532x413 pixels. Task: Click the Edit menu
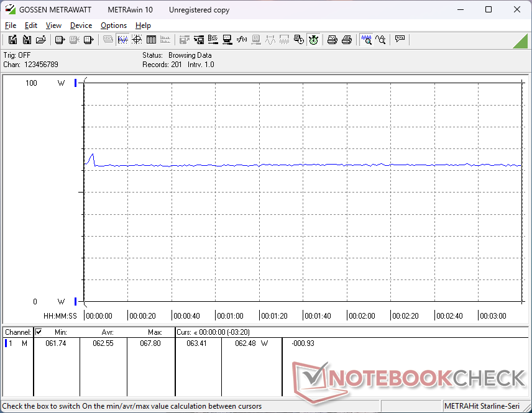(x=31, y=25)
